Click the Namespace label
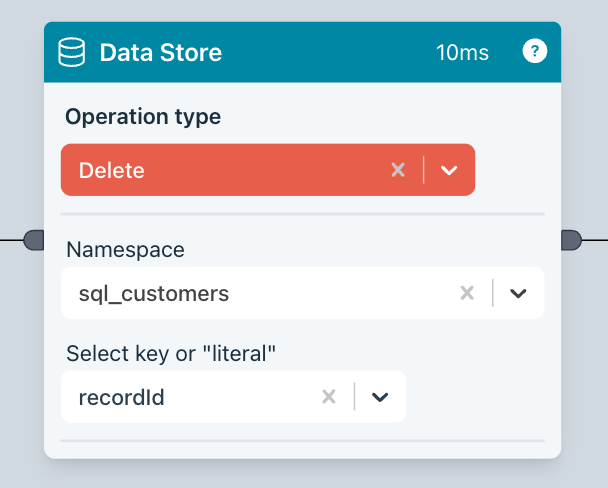 (125, 248)
